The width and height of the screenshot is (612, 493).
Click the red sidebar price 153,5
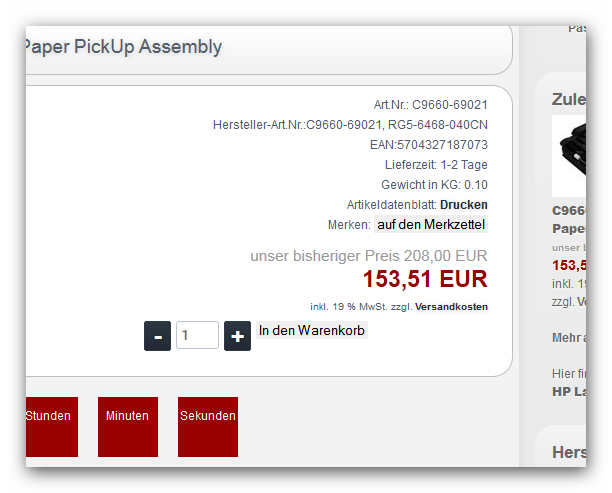click(569, 265)
